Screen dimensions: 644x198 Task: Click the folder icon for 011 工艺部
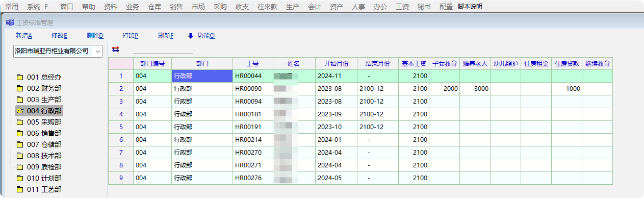click(20, 189)
